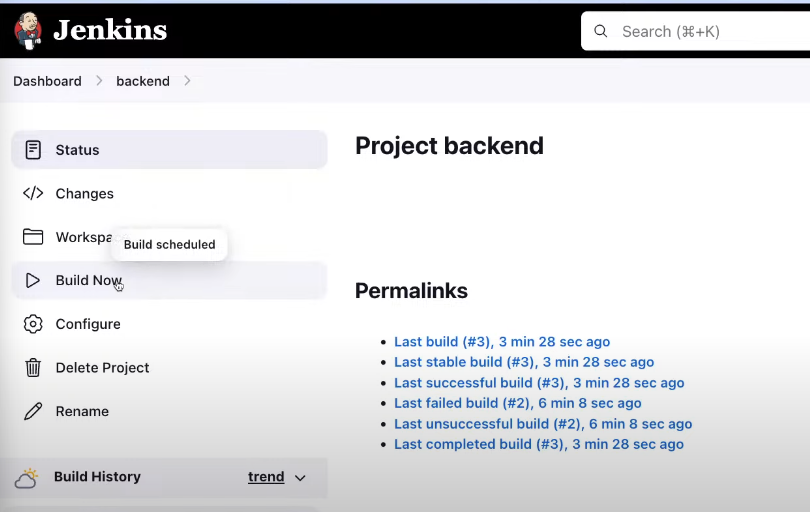Click the Rename pencil icon
Screen dimensions: 810x512
(x=33, y=411)
